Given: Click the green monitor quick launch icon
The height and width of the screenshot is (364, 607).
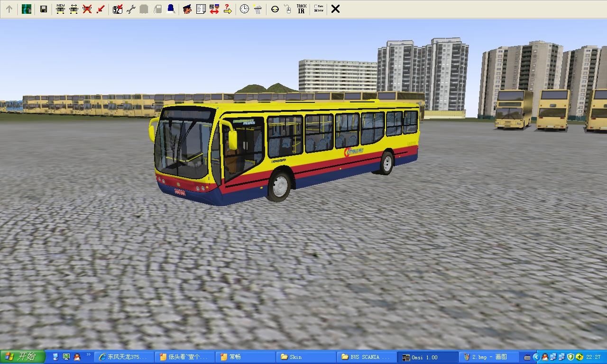Looking at the screenshot, I should pyautogui.click(x=66, y=357).
